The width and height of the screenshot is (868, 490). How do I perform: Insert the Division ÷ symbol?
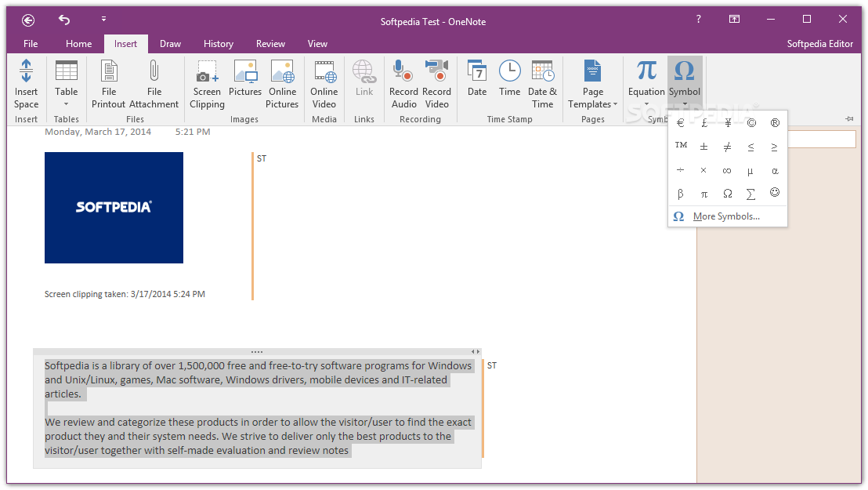coord(680,170)
